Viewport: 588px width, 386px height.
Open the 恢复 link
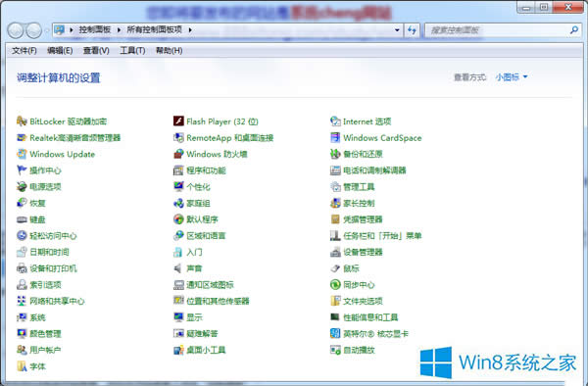click(x=37, y=203)
